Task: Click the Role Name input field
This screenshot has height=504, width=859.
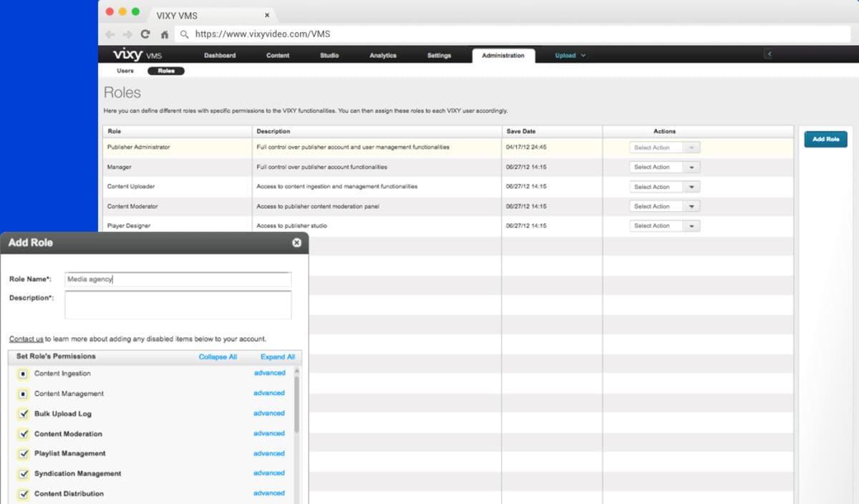Action: click(x=178, y=279)
